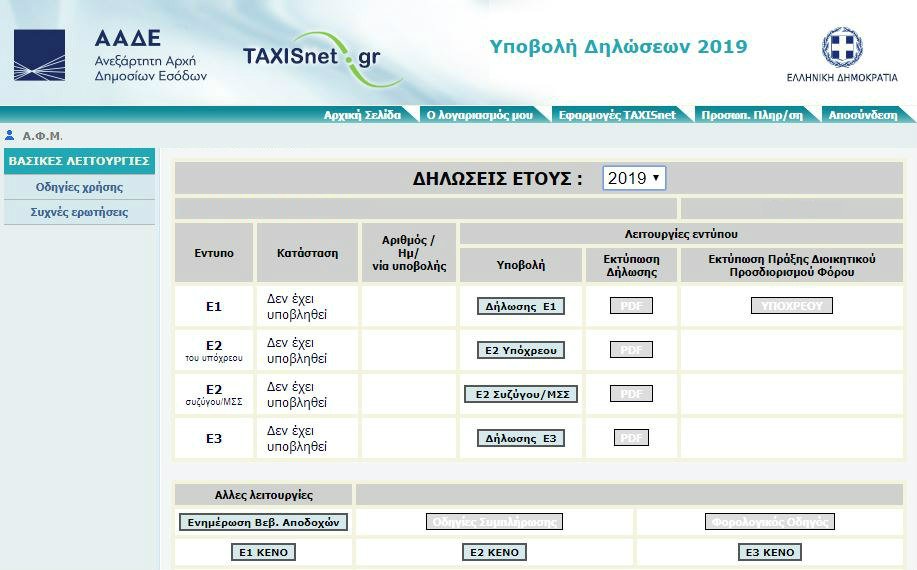
Task: Click the E3 form name cell
Action: [x=214, y=438]
